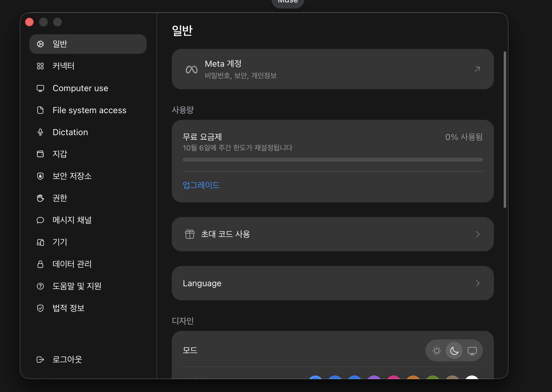Open 도움말 및 지원 in the sidebar
Viewport: 552px width, 392px height.
point(88,286)
